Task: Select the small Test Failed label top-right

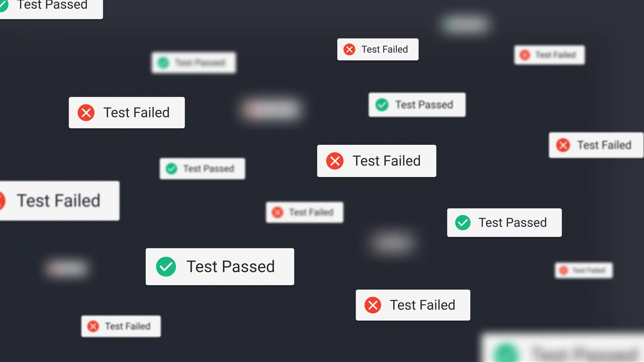Action: [550, 54]
